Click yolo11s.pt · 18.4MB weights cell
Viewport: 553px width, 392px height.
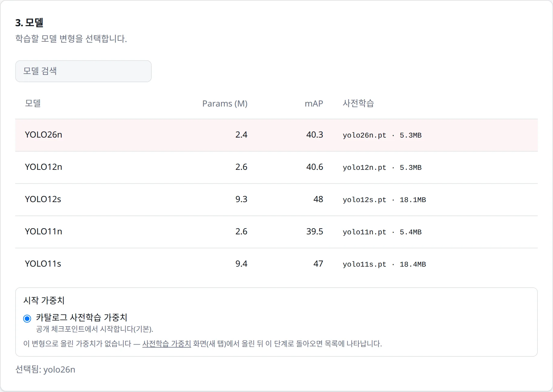[x=384, y=264]
